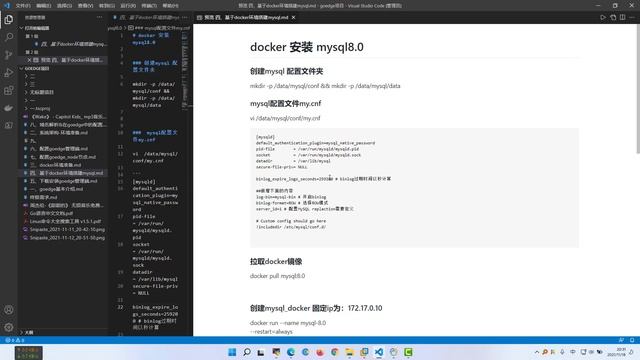Open the Run menu (运行)
640x360 pixels.
pyautogui.click(x=128, y=6)
